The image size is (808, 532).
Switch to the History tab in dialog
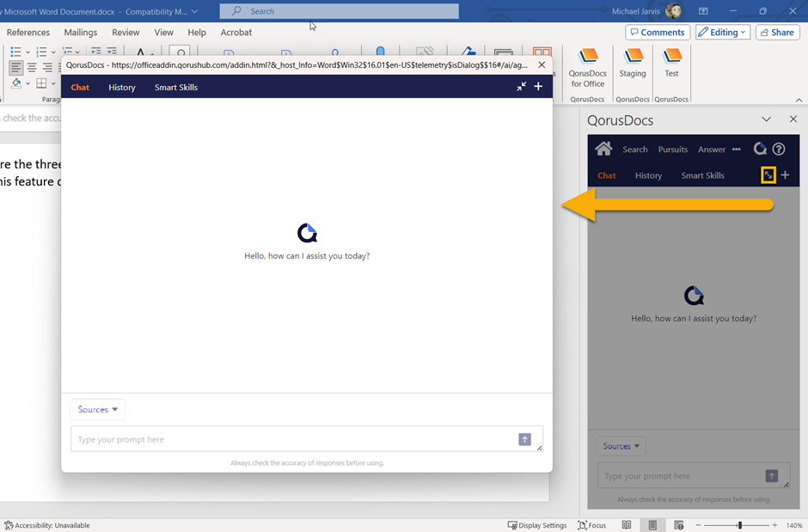click(121, 88)
